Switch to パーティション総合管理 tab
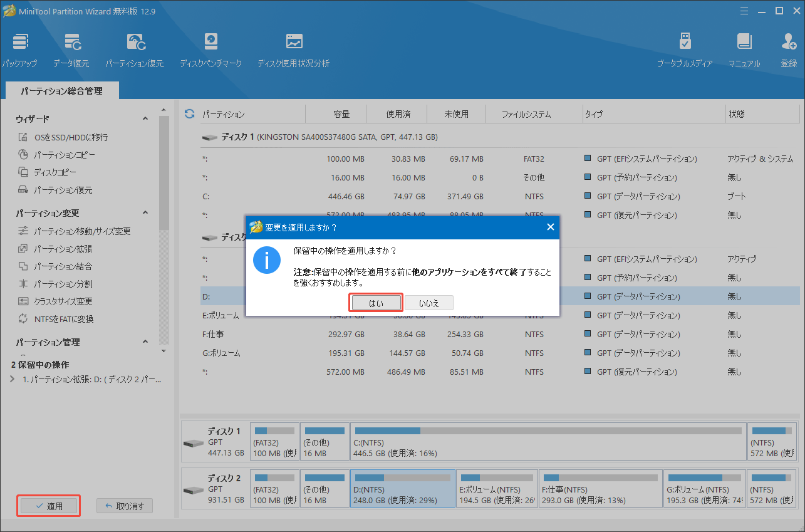 pyautogui.click(x=61, y=91)
